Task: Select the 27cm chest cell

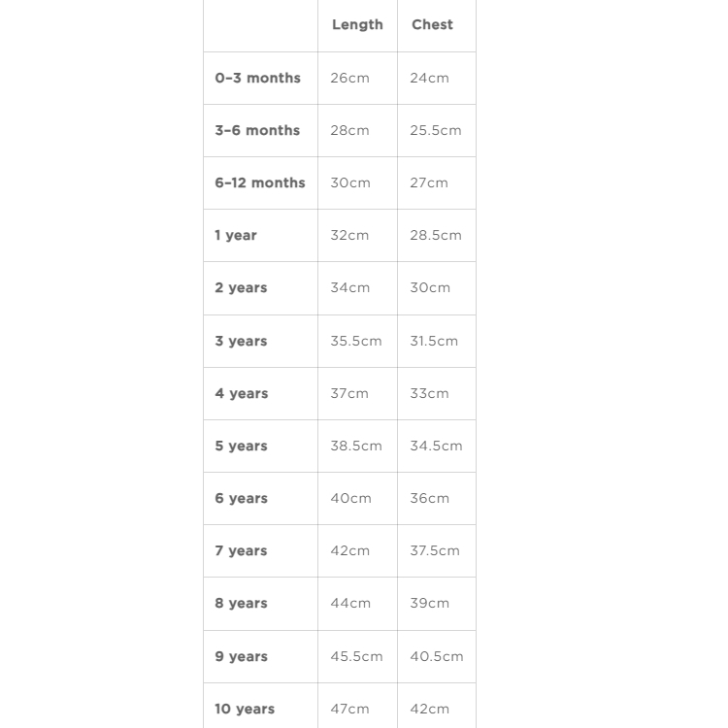Action: tap(429, 182)
